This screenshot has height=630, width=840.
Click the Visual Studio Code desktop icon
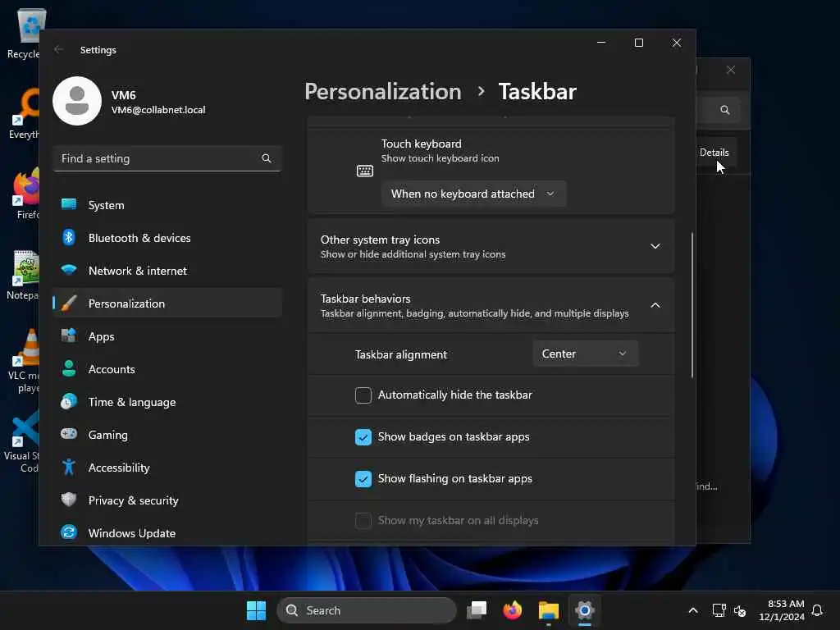22,442
